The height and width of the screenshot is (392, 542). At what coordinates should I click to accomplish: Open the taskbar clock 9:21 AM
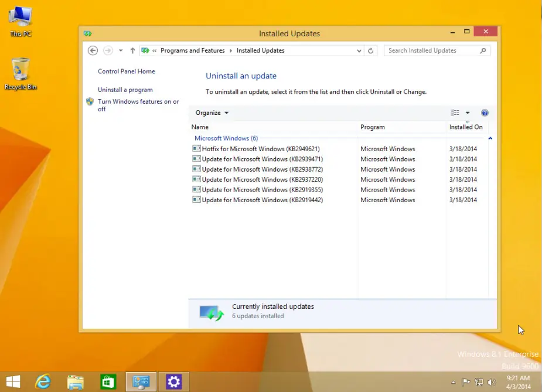pos(518,382)
